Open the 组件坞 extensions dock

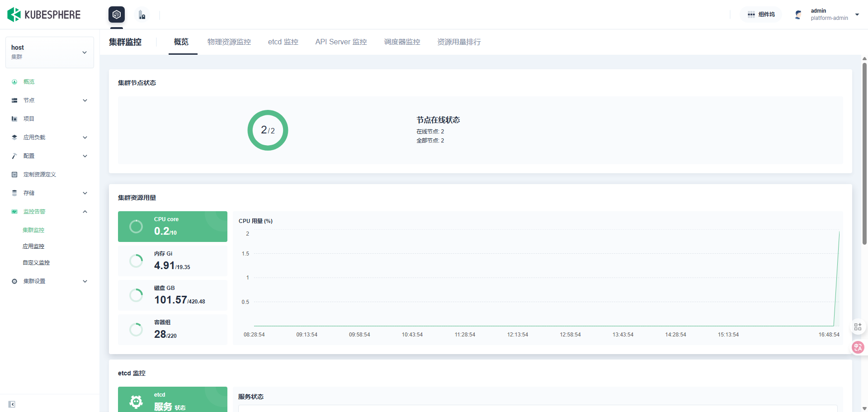[x=761, y=14]
